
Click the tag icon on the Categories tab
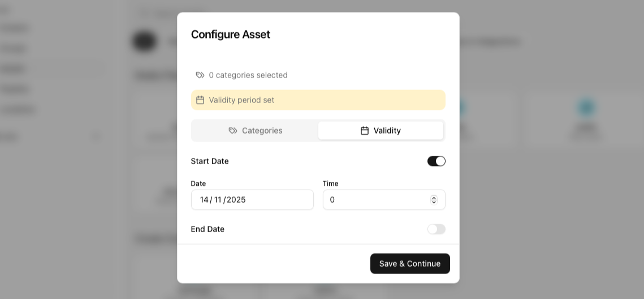click(233, 131)
